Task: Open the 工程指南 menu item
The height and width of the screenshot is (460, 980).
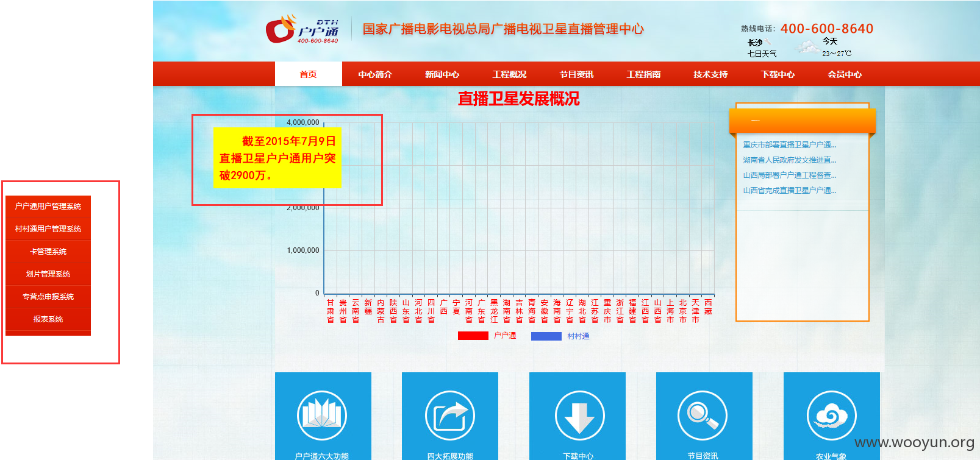Action: tap(643, 74)
